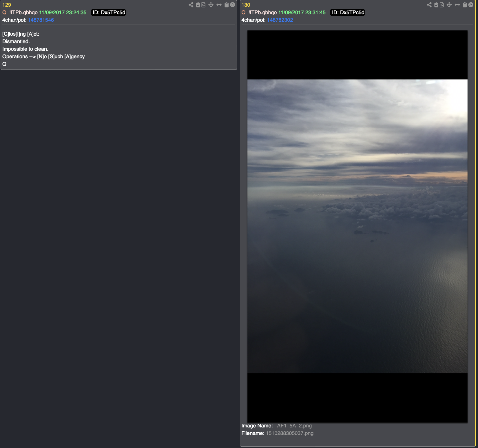
Task: Click the share icon on post 130
Action: pyautogui.click(x=429, y=5)
